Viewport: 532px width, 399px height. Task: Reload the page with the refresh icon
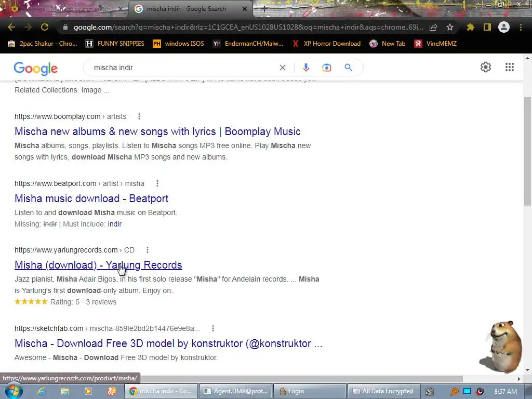45,27
